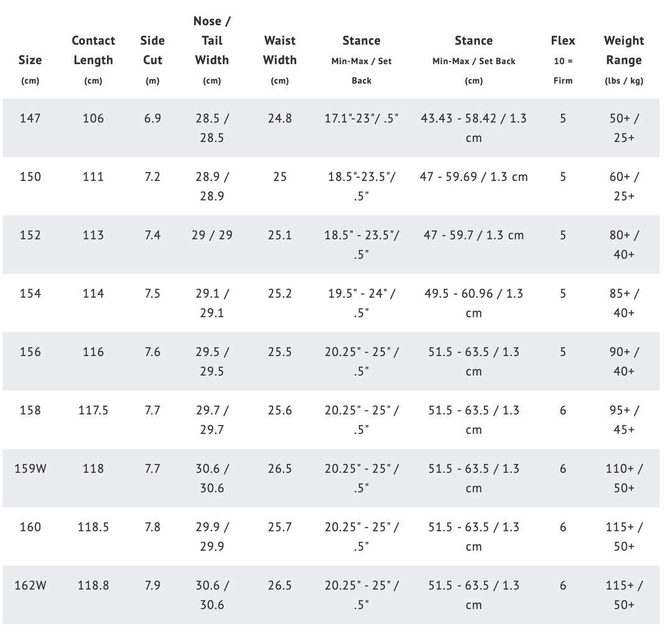Select the Waist Width column header
The width and height of the screenshot is (672, 636).
279,50
